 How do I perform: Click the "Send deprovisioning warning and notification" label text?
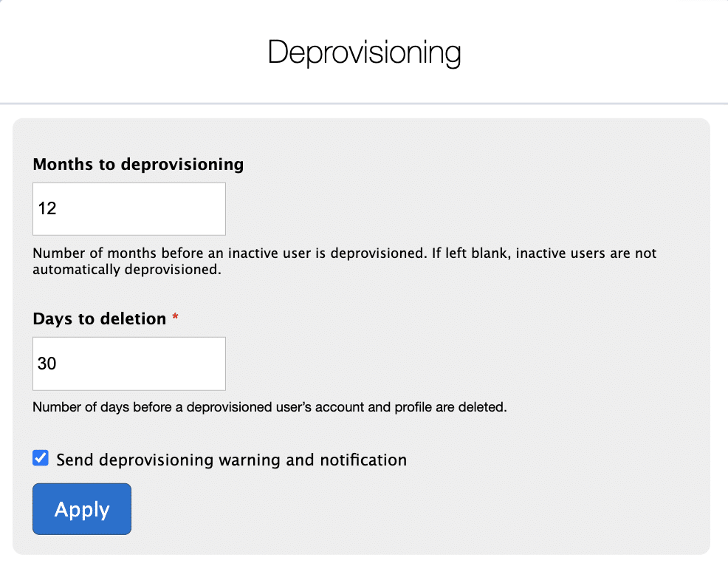(x=231, y=460)
